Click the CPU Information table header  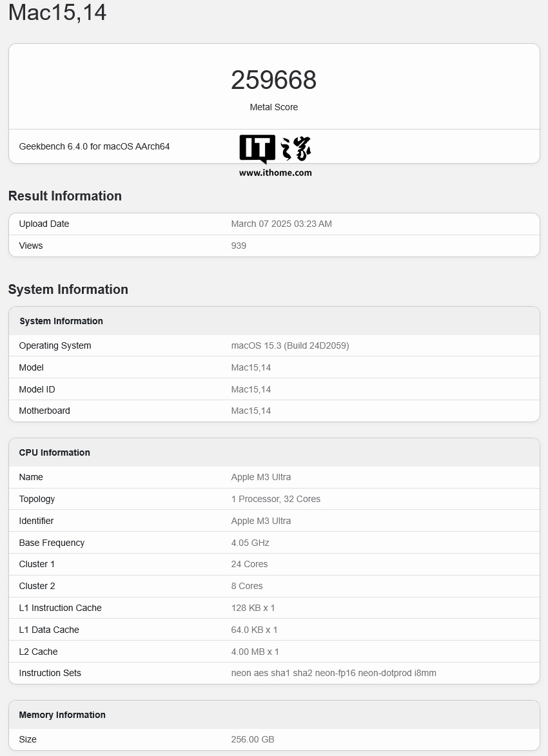274,452
